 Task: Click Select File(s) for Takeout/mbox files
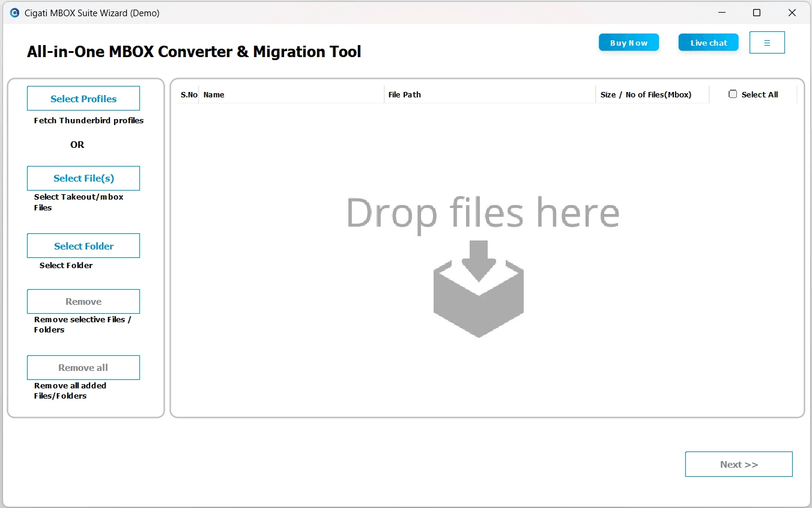click(x=83, y=178)
